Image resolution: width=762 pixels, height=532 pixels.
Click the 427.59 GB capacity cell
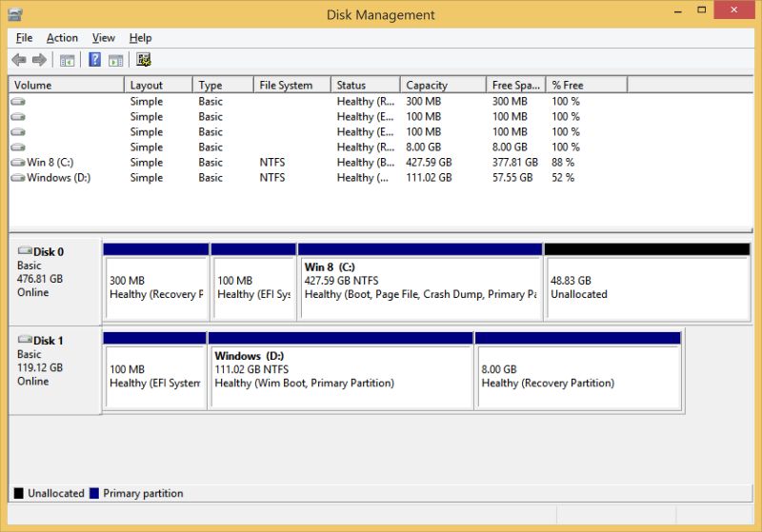[x=429, y=162]
